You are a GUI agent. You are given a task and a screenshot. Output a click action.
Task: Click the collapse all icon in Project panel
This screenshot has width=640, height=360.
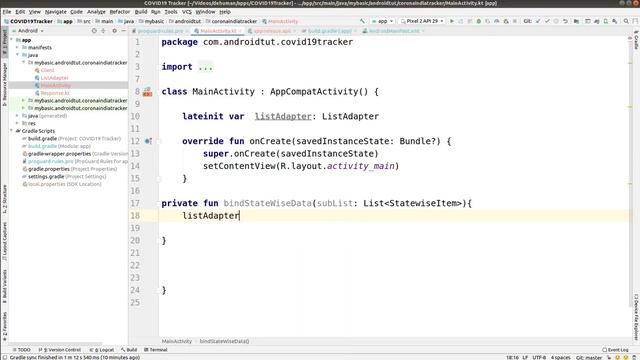103,31
